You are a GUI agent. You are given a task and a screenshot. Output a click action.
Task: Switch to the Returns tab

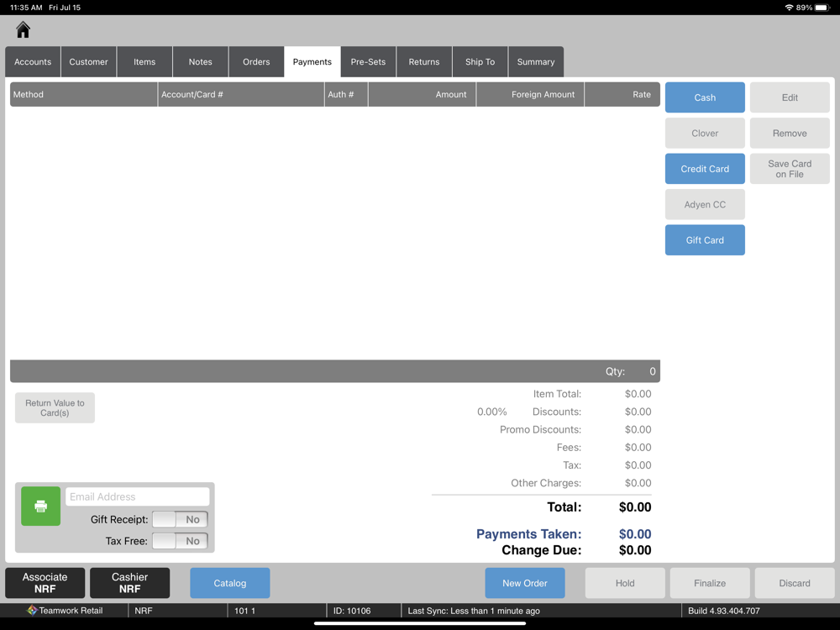point(424,61)
